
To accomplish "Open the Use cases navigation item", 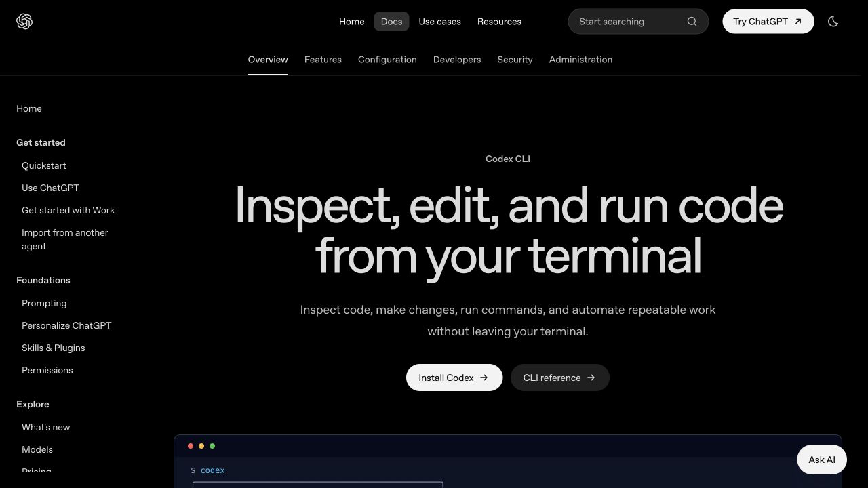I will click(x=439, y=22).
